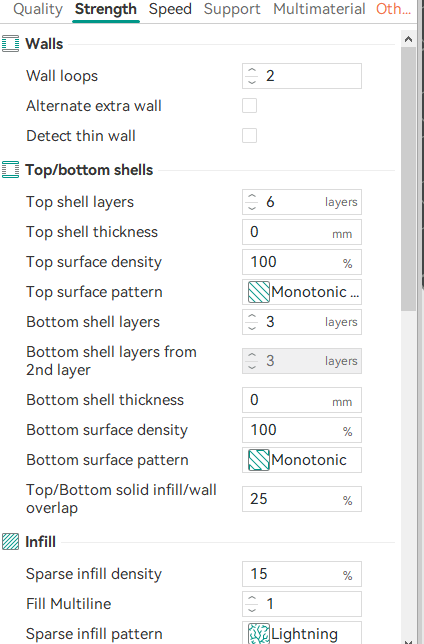Click the Top/bottom shells section heading

tap(89, 170)
